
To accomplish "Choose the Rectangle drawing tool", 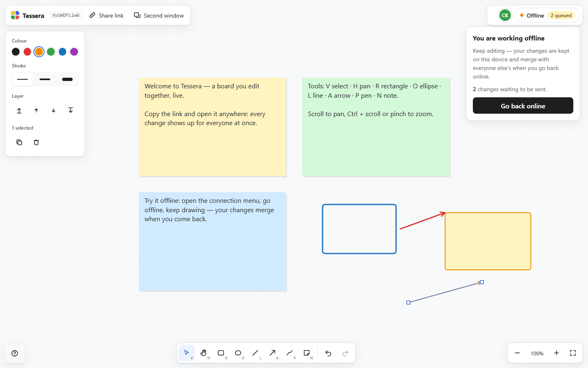I will [x=221, y=353].
